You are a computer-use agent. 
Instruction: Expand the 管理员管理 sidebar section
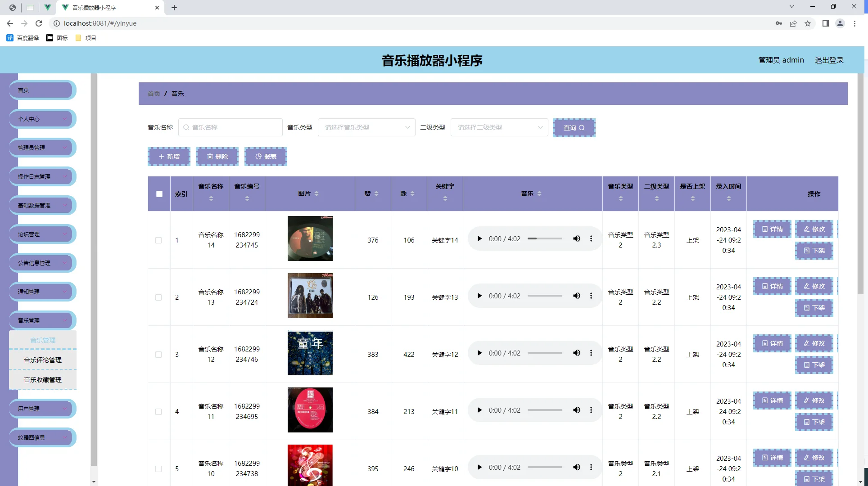pyautogui.click(x=41, y=147)
